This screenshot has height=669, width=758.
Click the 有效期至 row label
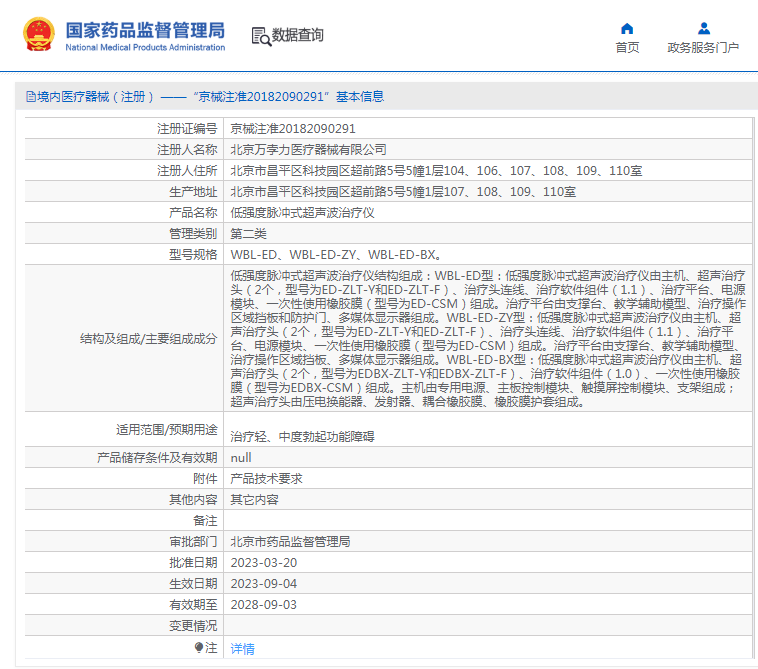(x=193, y=605)
